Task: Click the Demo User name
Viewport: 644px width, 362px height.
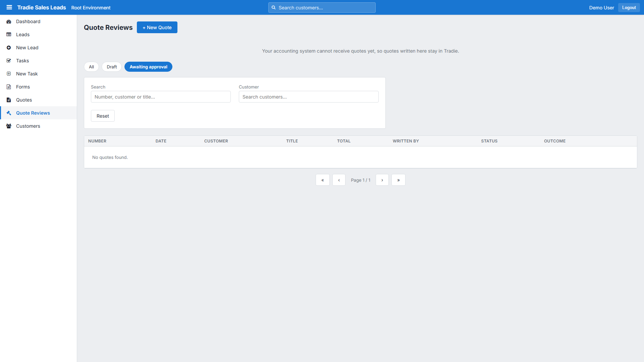Action: 601,7
